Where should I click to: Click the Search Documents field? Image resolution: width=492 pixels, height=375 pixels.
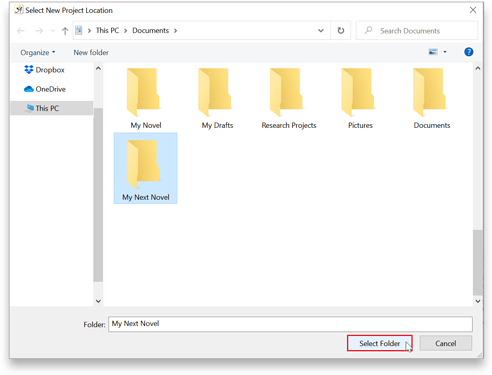pos(417,31)
